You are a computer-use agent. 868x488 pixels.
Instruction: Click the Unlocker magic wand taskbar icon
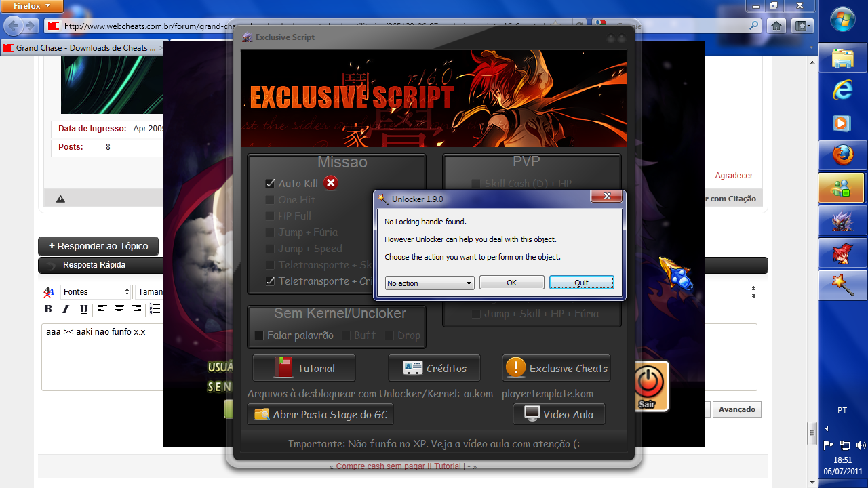tap(843, 285)
